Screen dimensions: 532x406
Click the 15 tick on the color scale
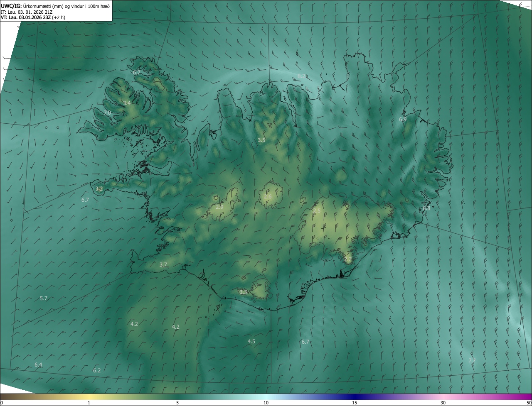tap(355, 403)
